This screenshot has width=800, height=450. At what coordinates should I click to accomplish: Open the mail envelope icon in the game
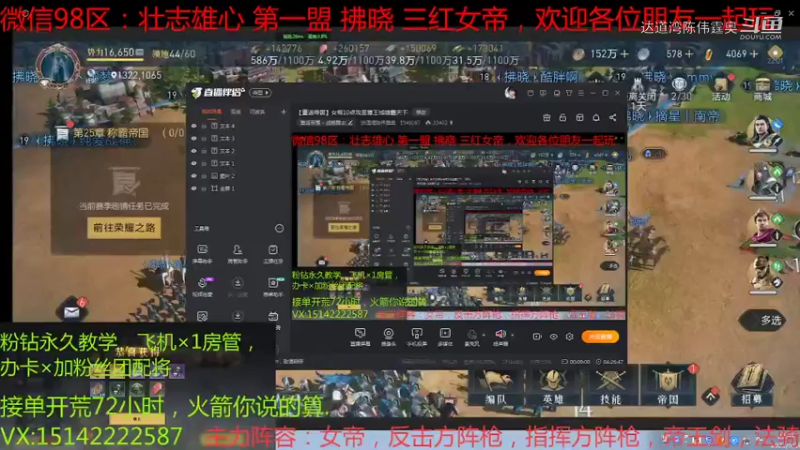pyautogui.click(x=72, y=311)
